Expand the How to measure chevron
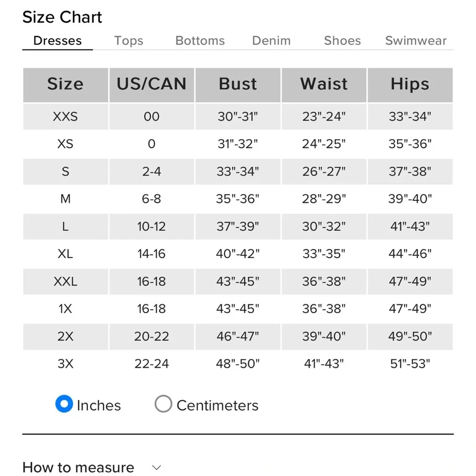The image size is (476, 476). [157, 467]
